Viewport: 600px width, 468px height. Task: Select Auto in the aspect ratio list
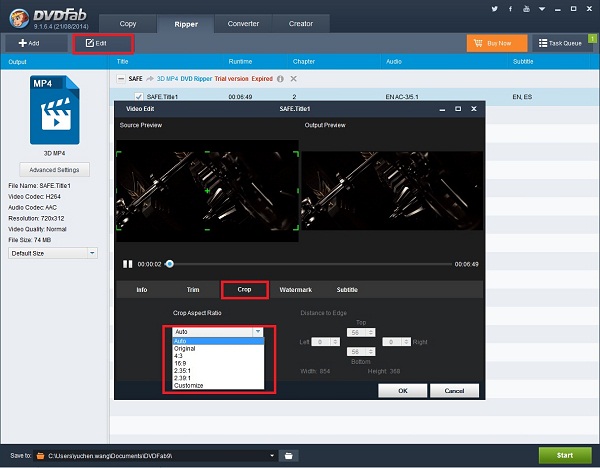tap(218, 341)
